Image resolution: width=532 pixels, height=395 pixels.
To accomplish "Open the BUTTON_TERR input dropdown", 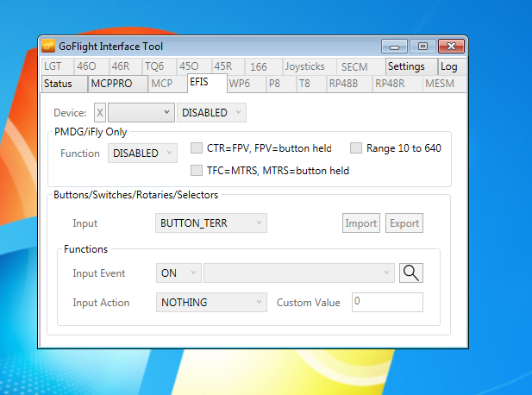I will (211, 223).
